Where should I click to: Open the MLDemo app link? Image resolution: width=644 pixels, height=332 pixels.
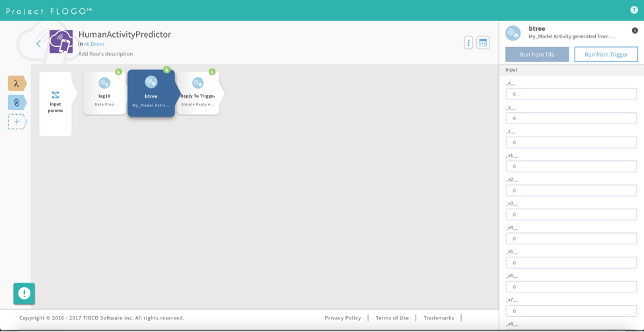tap(94, 44)
